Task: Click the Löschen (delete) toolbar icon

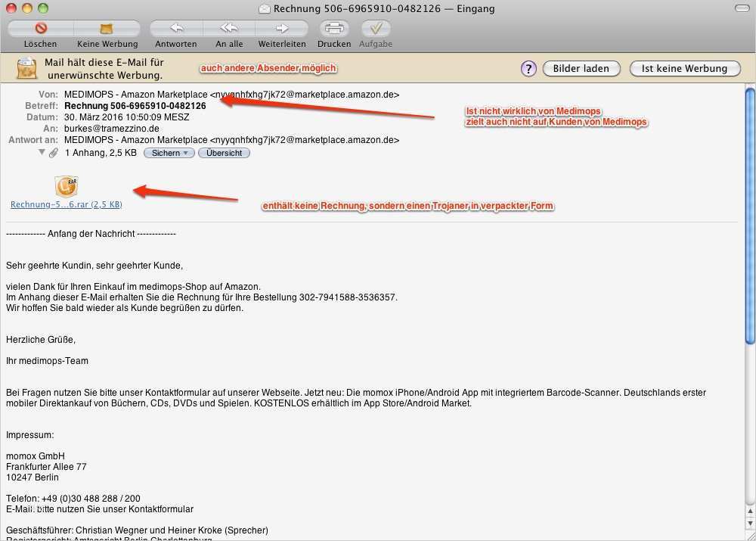Action: [x=41, y=29]
